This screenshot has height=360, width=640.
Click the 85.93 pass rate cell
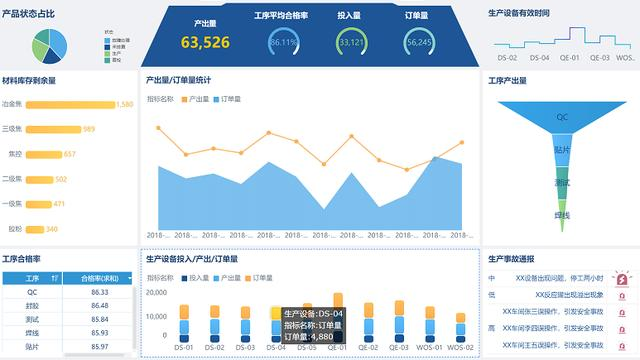coord(100,333)
